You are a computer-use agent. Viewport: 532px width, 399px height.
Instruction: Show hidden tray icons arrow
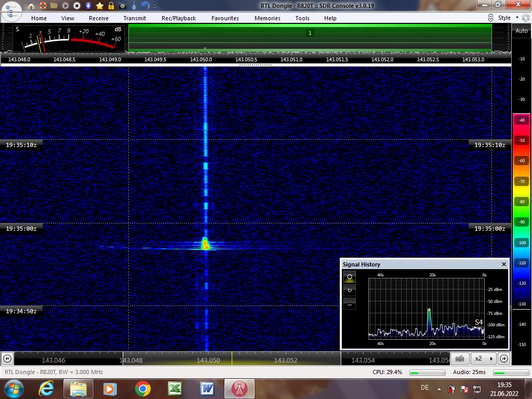tap(439, 390)
